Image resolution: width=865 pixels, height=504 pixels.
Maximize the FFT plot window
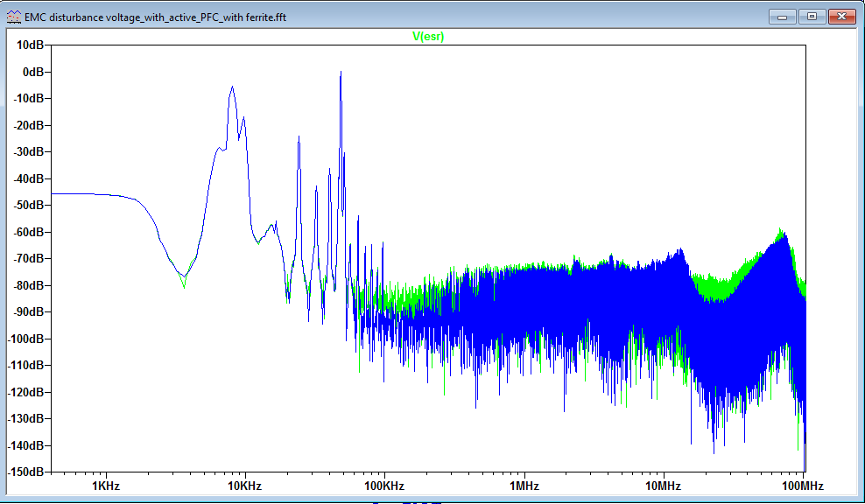coord(812,17)
